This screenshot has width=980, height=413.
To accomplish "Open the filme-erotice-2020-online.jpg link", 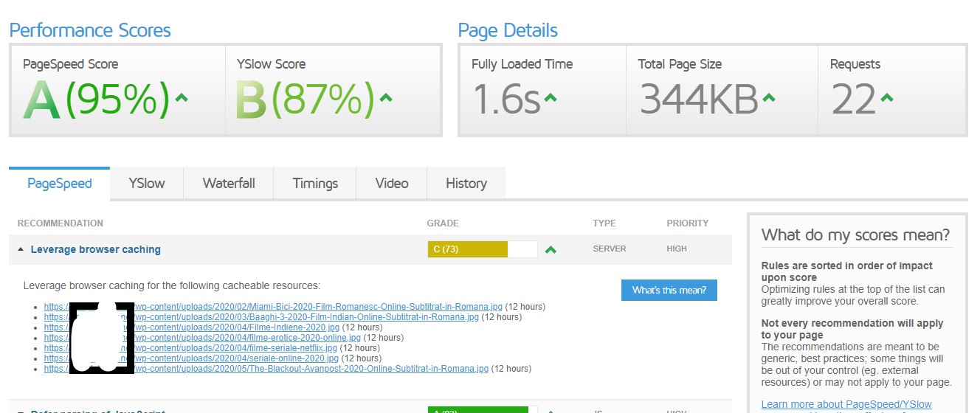I will click(202, 338).
